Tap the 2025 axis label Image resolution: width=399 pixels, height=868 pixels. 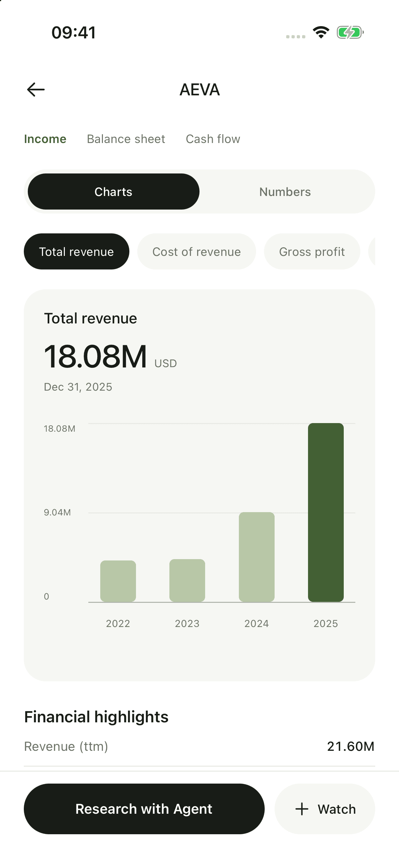click(326, 624)
